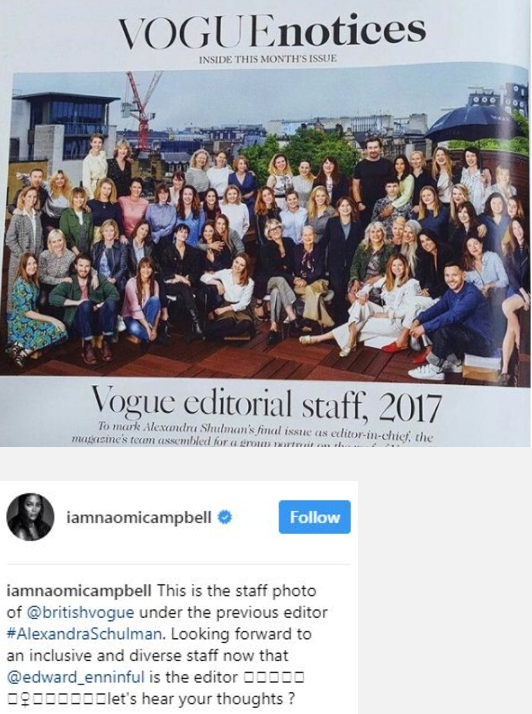Open the @britishvogue mention link
The height and width of the screenshot is (714, 532).
point(81,612)
